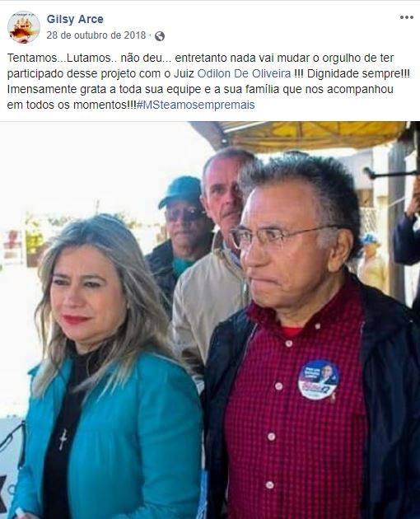This screenshot has width=420, height=519.
Task: Click the globe public privacy icon
Action: coord(160,36)
